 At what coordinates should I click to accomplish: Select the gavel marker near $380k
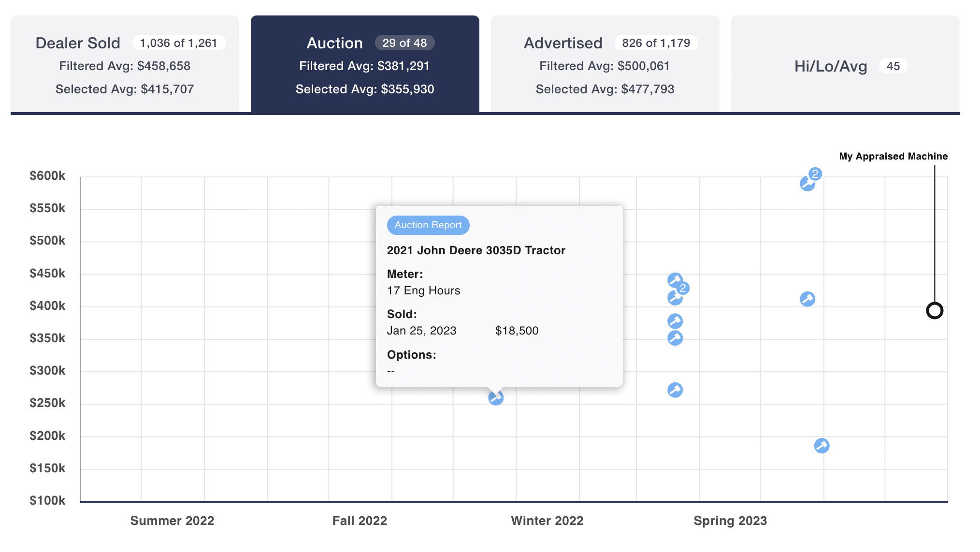coord(676,320)
